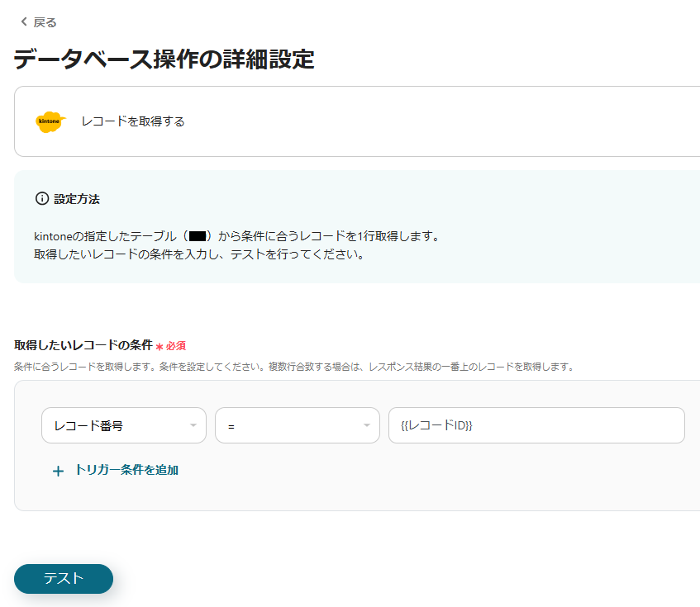Click the yellow kintone logo in the action card
The width and height of the screenshot is (700, 607).
tap(50, 121)
